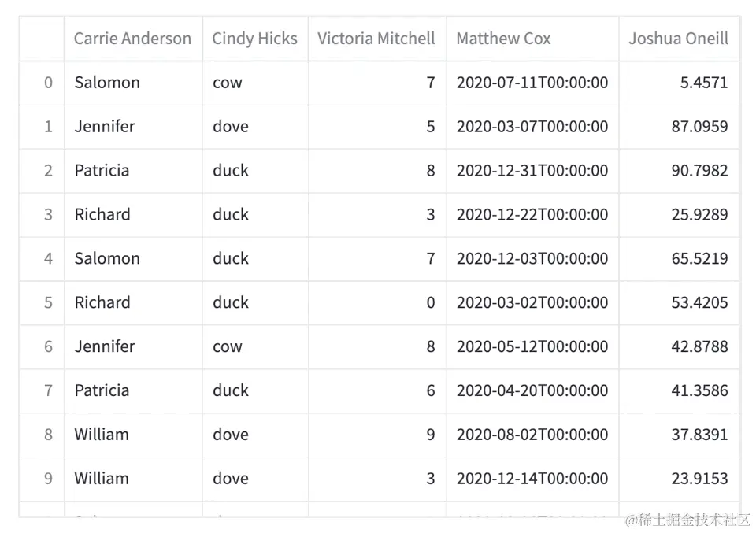Click the 2020-05-12T00:00:00 date cell
Viewport: 756px width, 533px height.
(x=532, y=346)
